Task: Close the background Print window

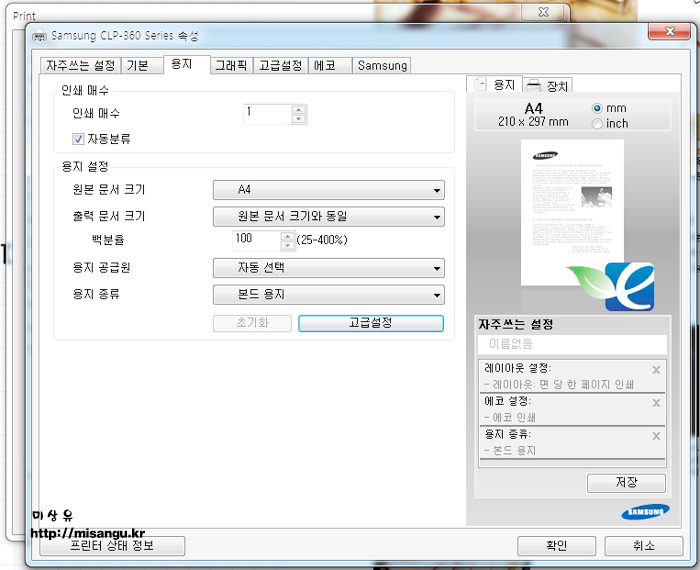Action: 543,12
